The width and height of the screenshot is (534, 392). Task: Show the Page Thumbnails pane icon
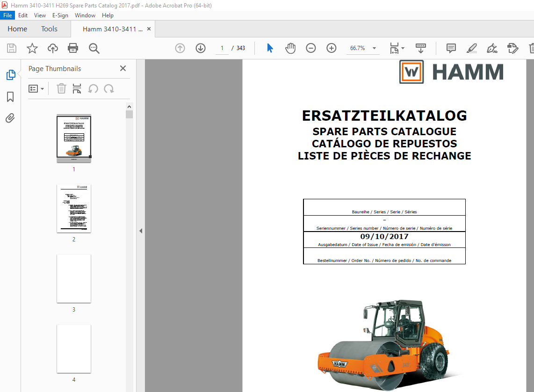11,74
